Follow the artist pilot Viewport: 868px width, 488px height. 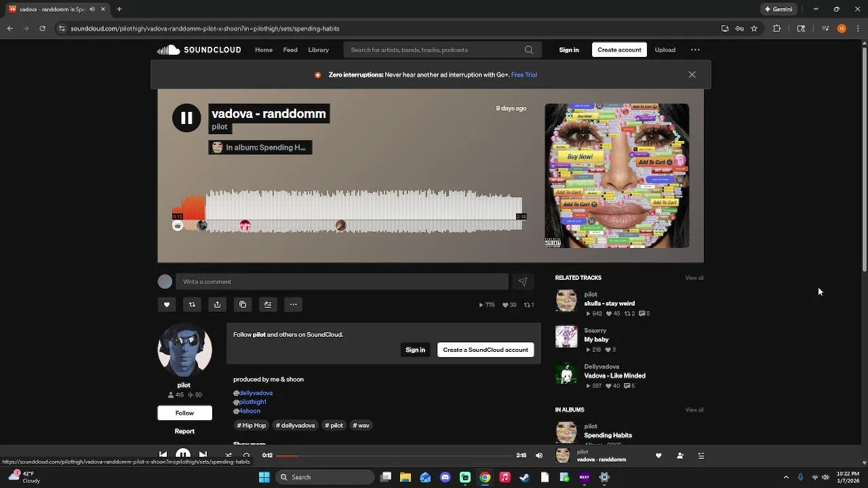click(184, 413)
